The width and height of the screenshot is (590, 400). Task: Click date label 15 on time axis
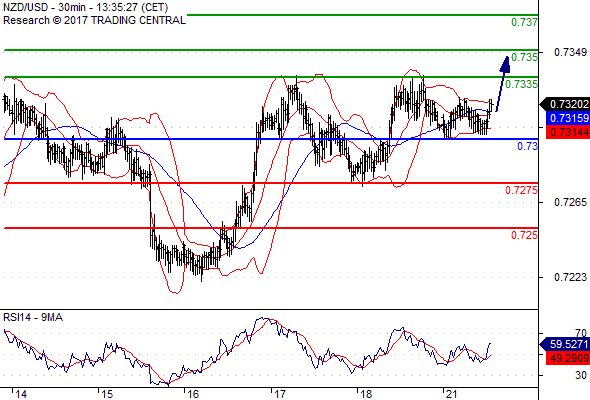(107, 394)
